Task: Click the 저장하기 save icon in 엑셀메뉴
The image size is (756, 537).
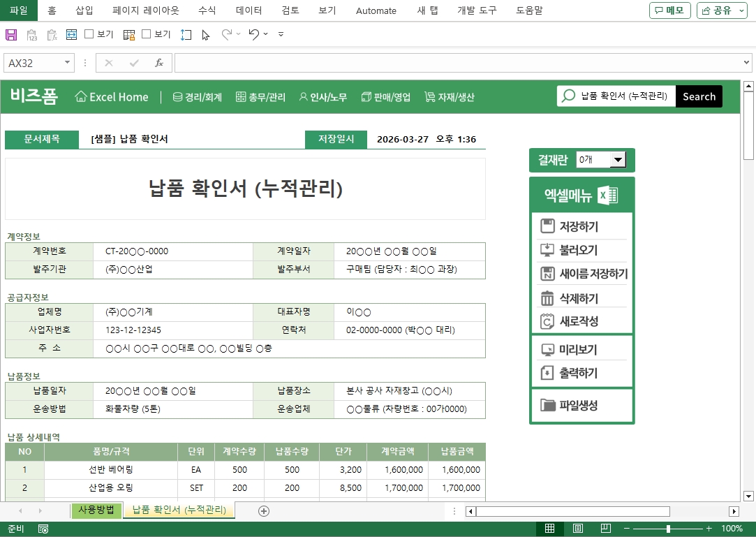Action: click(547, 226)
